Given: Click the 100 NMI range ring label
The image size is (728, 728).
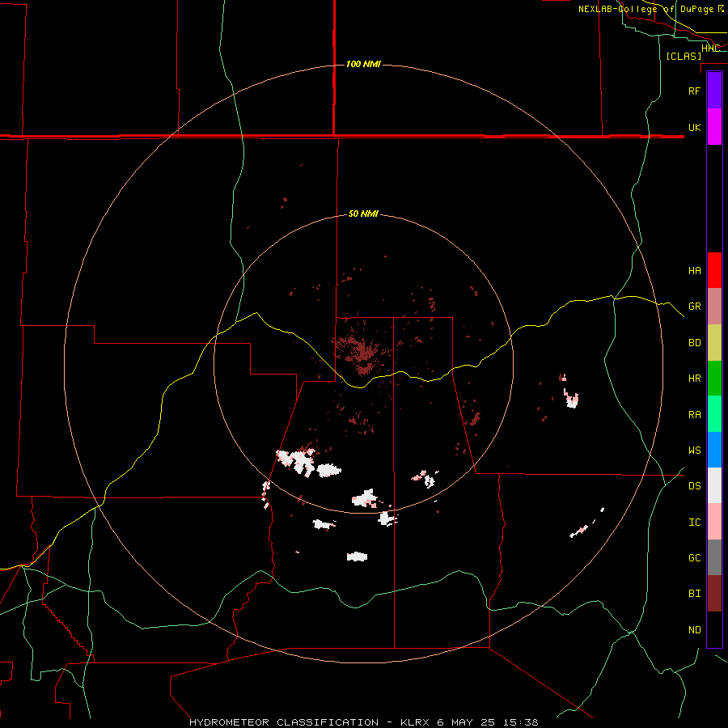Looking at the screenshot, I should (x=363, y=64).
